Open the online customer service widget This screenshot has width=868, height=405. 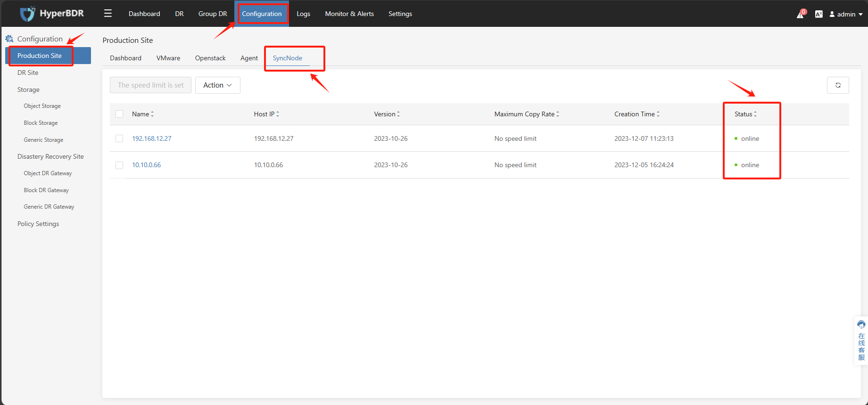(861, 340)
